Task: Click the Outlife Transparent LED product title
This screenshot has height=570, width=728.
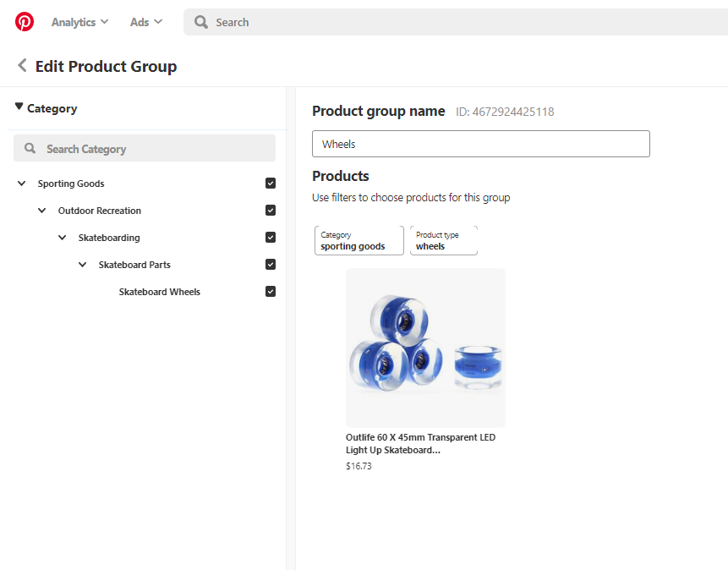Action: coord(420,444)
